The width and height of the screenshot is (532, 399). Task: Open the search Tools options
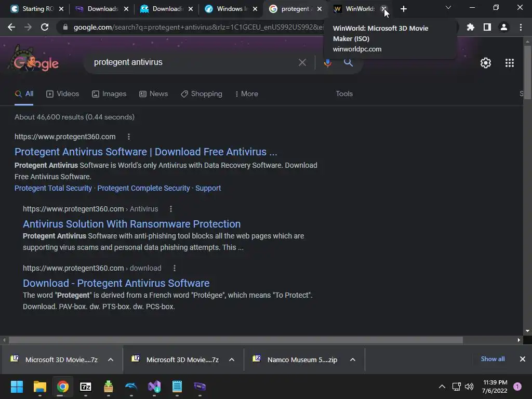click(344, 94)
